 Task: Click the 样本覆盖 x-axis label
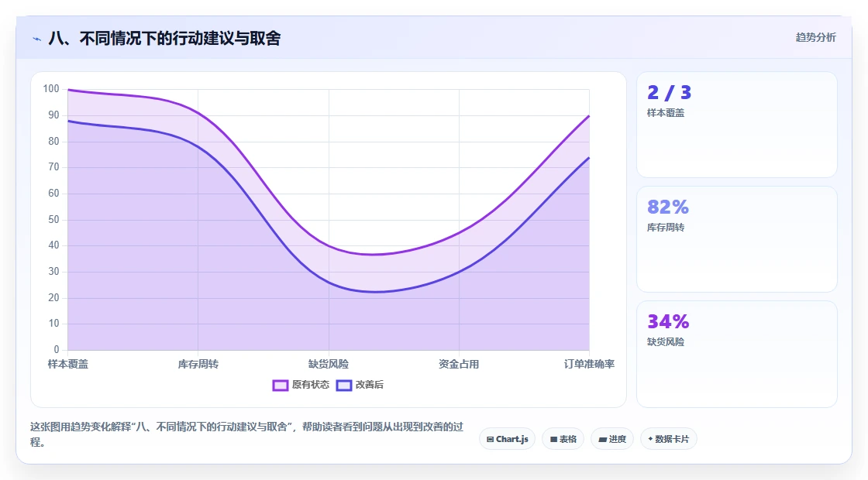(67, 364)
